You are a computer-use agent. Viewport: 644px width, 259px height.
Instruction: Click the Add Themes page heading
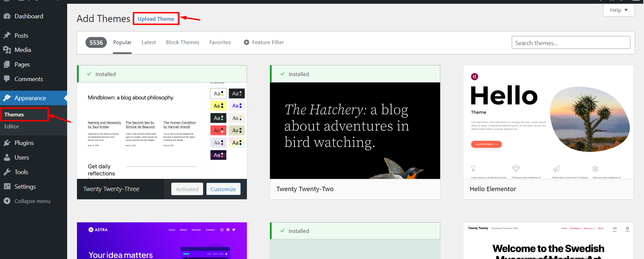[x=103, y=19]
